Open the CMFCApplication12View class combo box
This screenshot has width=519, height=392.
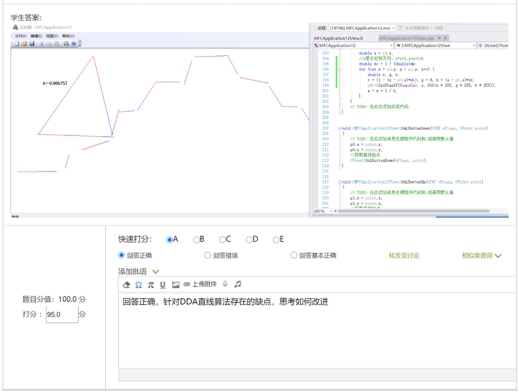coord(435,45)
